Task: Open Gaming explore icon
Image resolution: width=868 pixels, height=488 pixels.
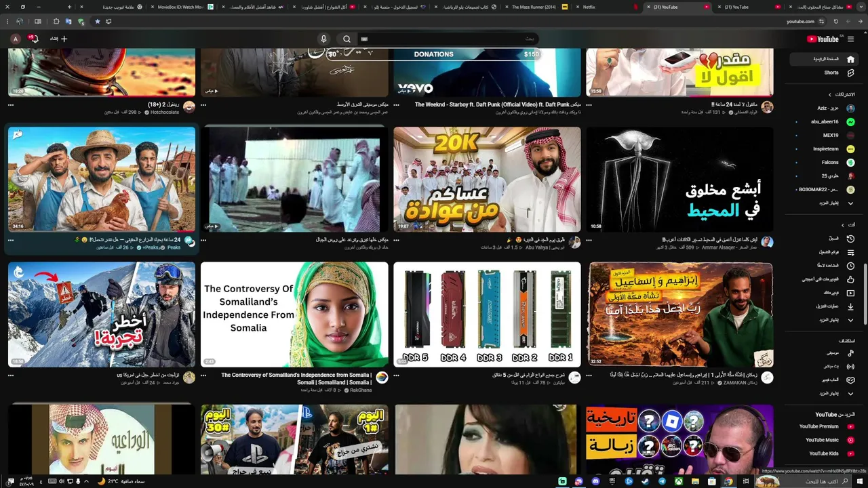Action: click(x=850, y=380)
